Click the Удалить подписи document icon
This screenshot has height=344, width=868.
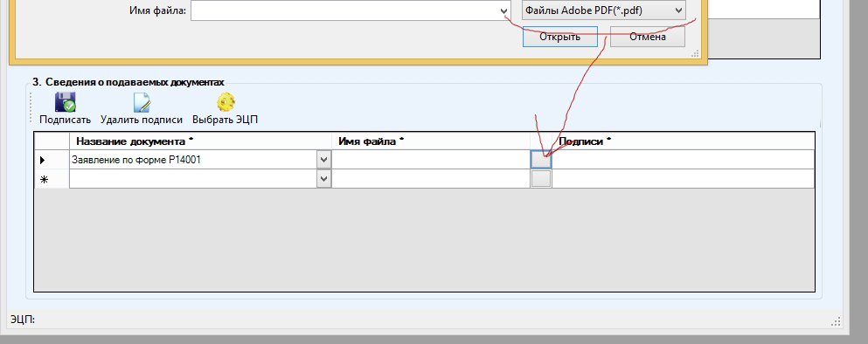click(x=141, y=102)
